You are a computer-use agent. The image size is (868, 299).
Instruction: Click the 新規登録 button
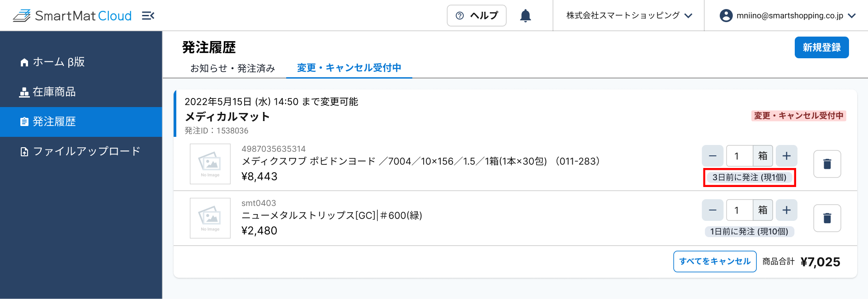821,47
